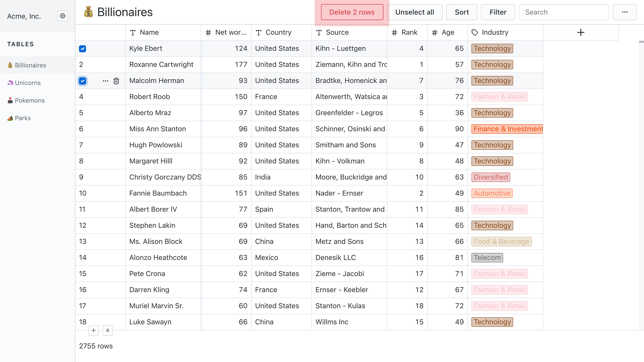Click Finance & Investment tag for Ann Stanton
Viewport: 644px width, 362px height.
point(508,129)
